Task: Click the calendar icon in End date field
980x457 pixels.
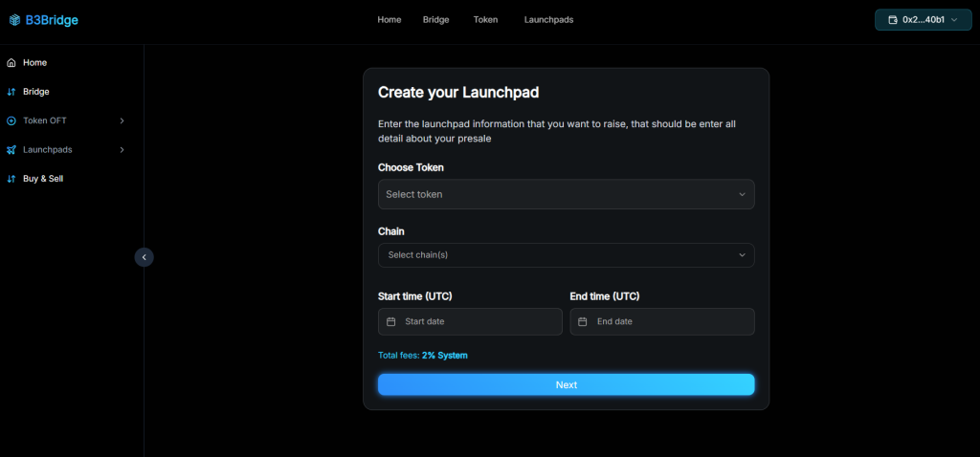Action: (582, 322)
